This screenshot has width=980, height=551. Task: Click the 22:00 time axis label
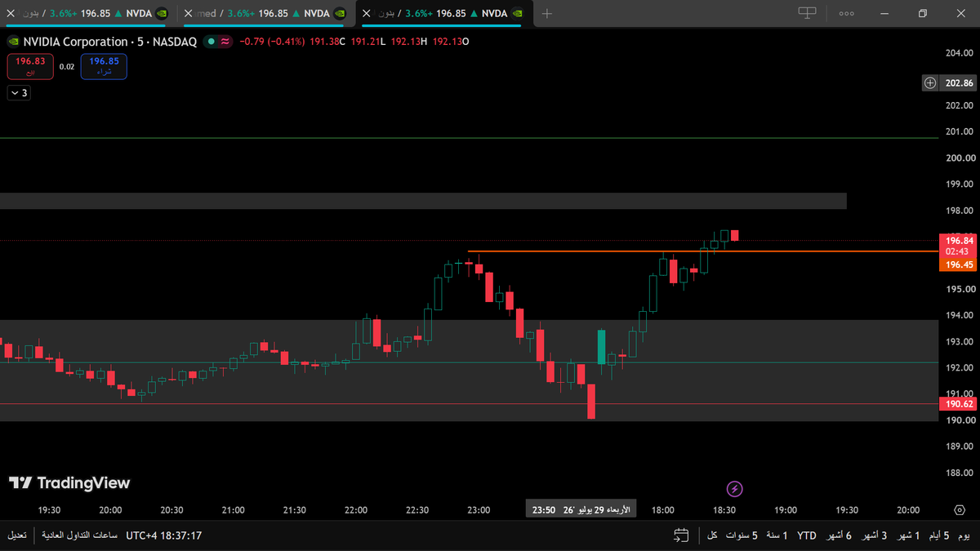coord(355,510)
